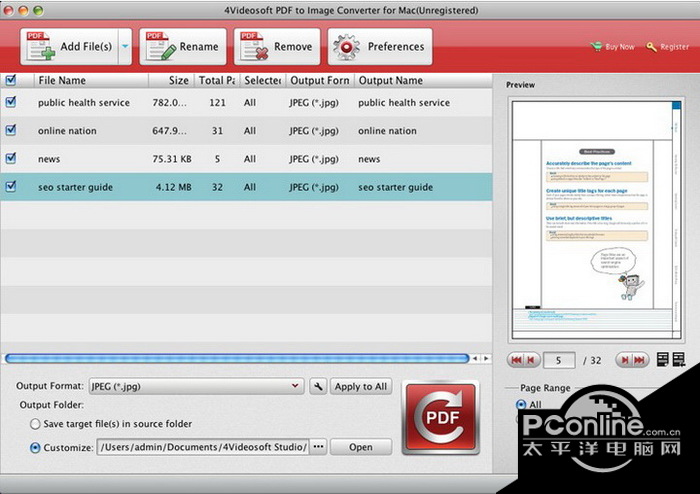
Task: Click the Output Name column header
Action: pyautogui.click(x=423, y=80)
